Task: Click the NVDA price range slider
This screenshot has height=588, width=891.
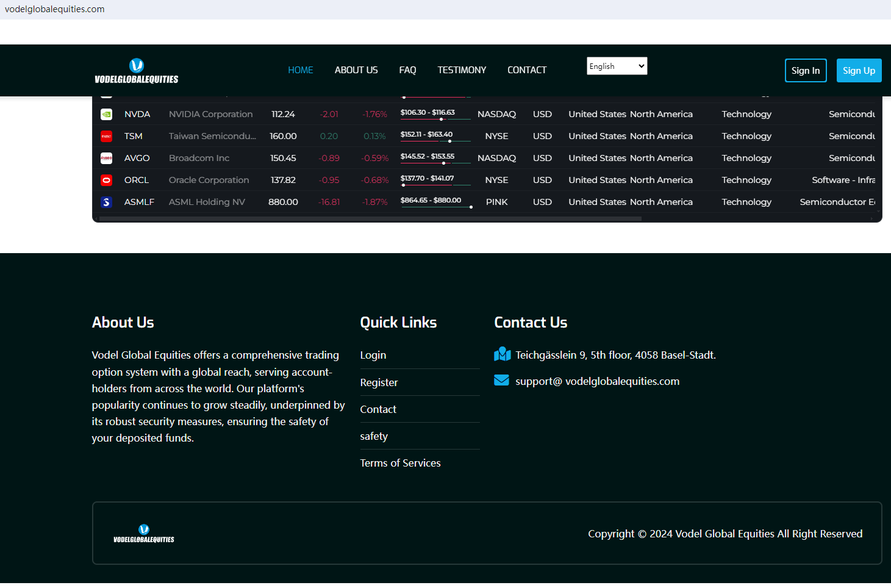Action: click(435, 119)
